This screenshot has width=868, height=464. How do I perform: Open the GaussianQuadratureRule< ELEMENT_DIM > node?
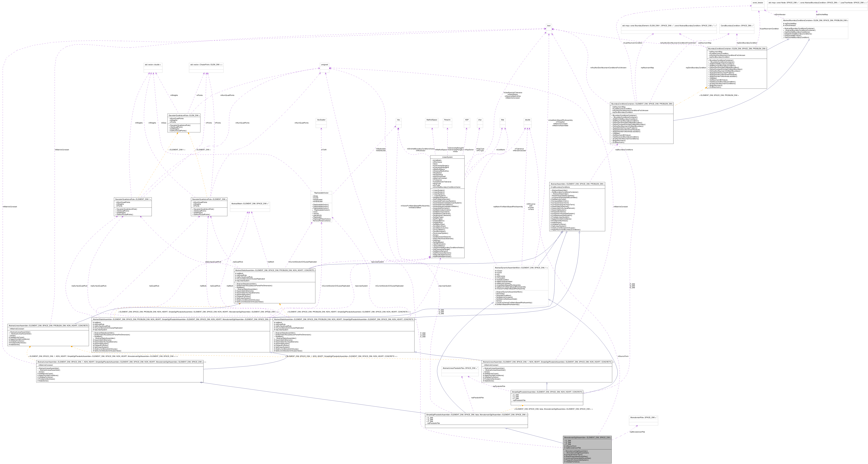click(x=209, y=207)
